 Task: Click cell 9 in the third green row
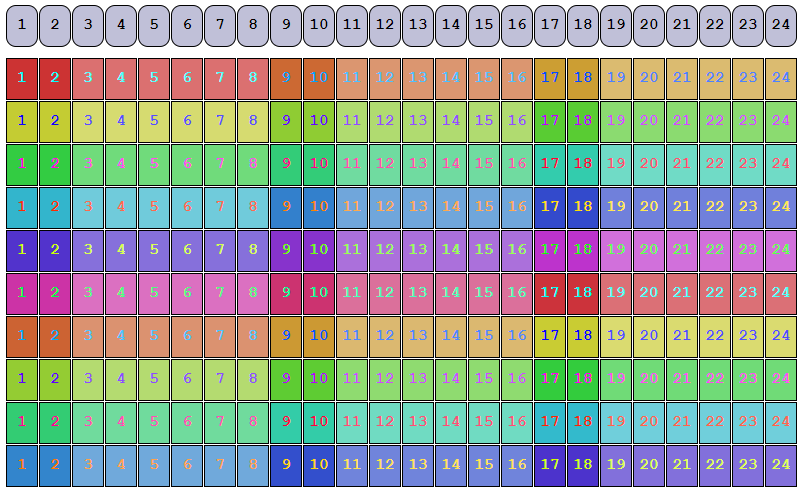tap(286, 164)
